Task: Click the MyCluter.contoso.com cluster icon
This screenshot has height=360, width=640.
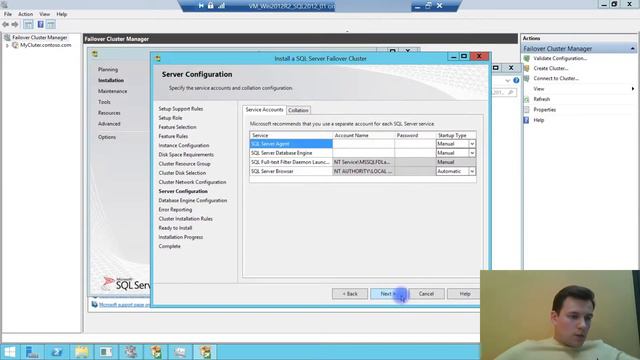Action: tap(15, 45)
